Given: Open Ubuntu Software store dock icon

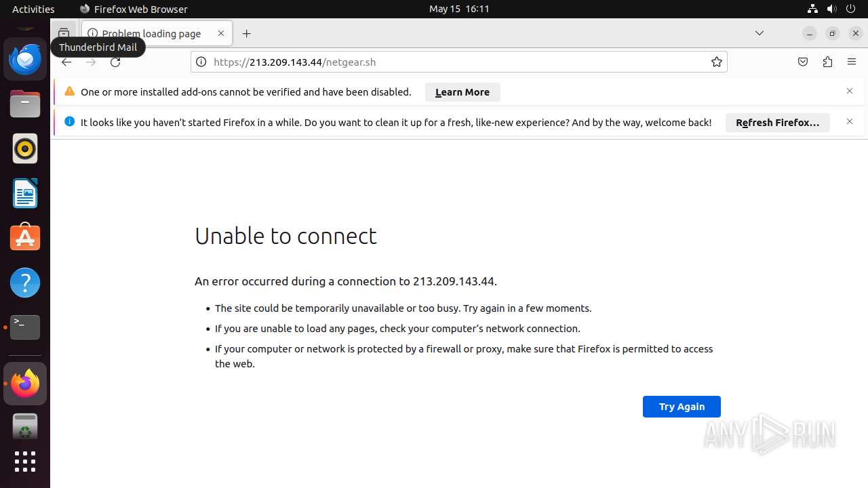Looking at the screenshot, I should (25, 238).
